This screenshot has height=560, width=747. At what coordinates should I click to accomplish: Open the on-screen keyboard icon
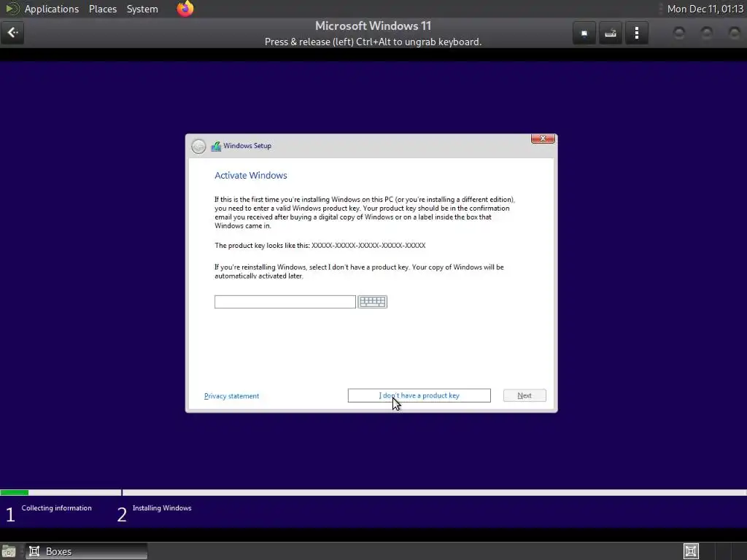(x=373, y=301)
